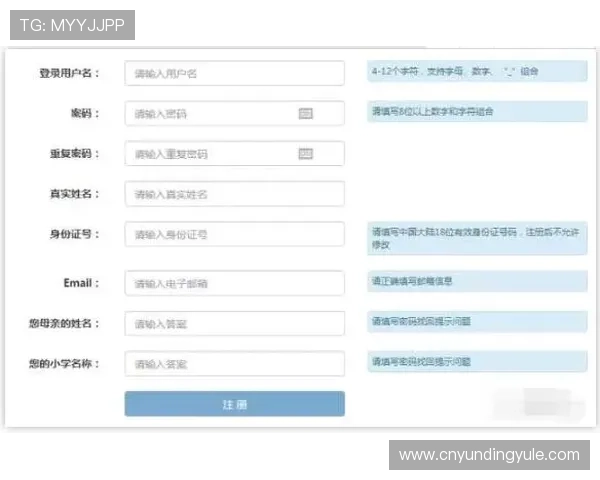Click the 登录用户名 username input field
600x480 pixels.
235,73
